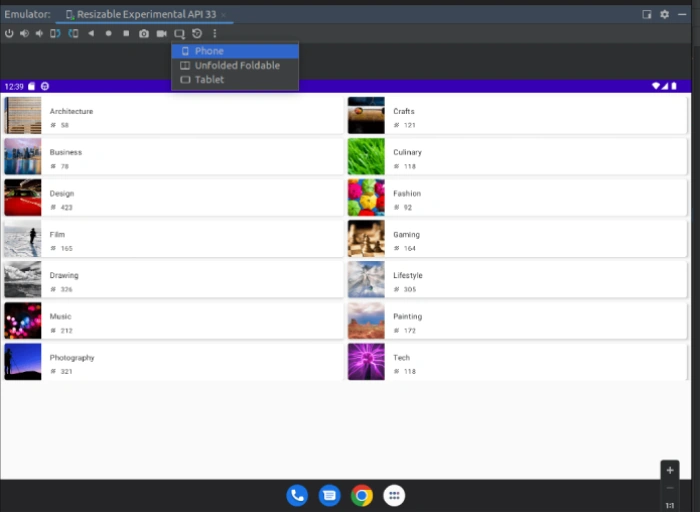
Task: Open the Tech plasma ball thumbnail
Action: click(366, 362)
